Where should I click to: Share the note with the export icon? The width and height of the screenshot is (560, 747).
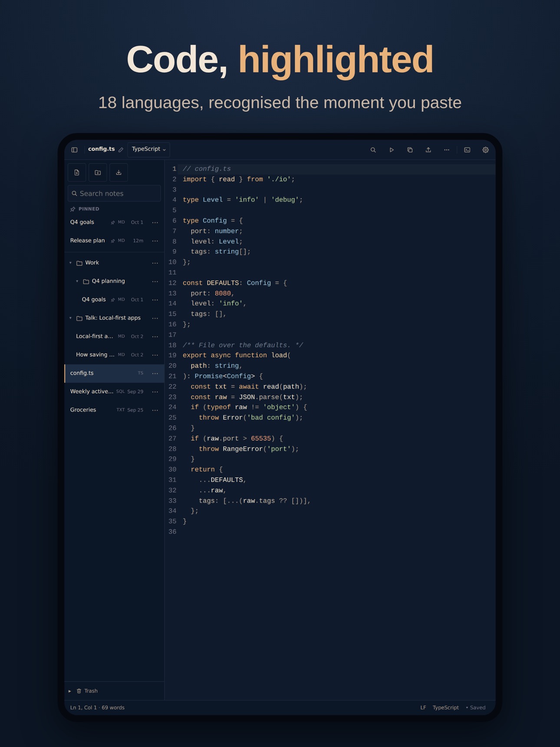pos(428,150)
